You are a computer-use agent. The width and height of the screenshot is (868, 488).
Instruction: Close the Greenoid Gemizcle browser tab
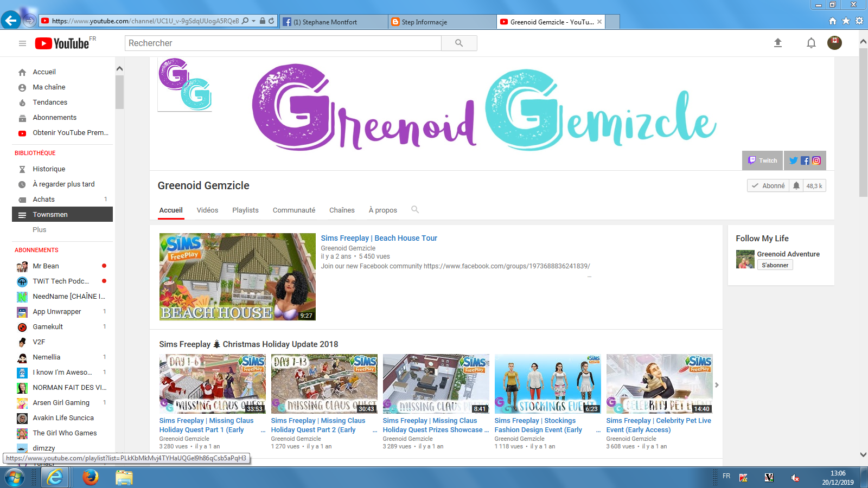(599, 22)
